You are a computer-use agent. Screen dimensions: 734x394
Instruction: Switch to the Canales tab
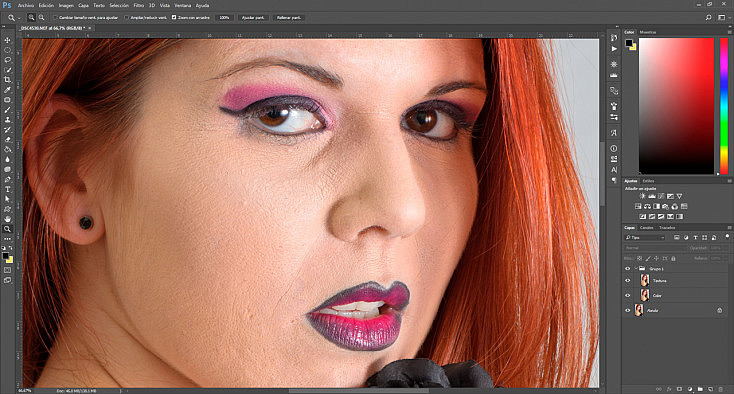646,228
